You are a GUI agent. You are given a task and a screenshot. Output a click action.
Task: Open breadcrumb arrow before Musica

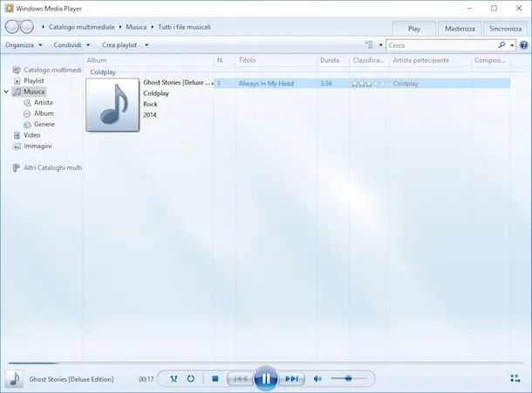(120, 27)
